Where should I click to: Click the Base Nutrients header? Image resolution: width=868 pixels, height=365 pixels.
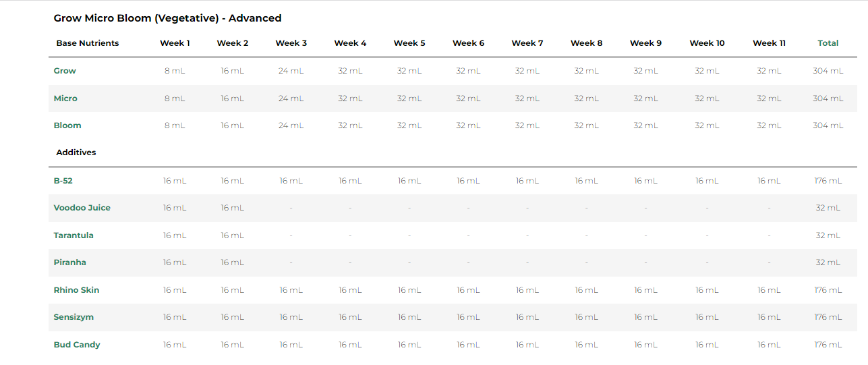[x=87, y=43]
